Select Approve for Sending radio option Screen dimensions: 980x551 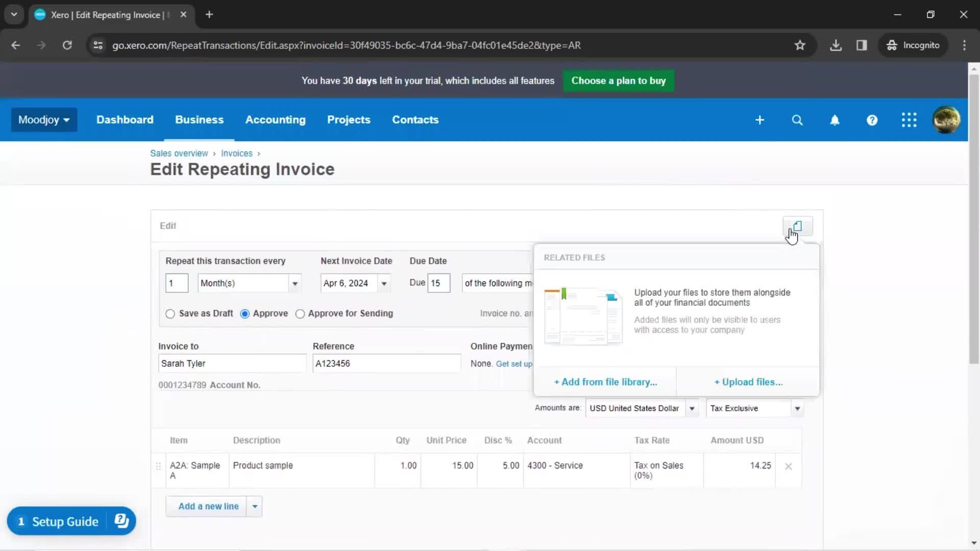[300, 314]
